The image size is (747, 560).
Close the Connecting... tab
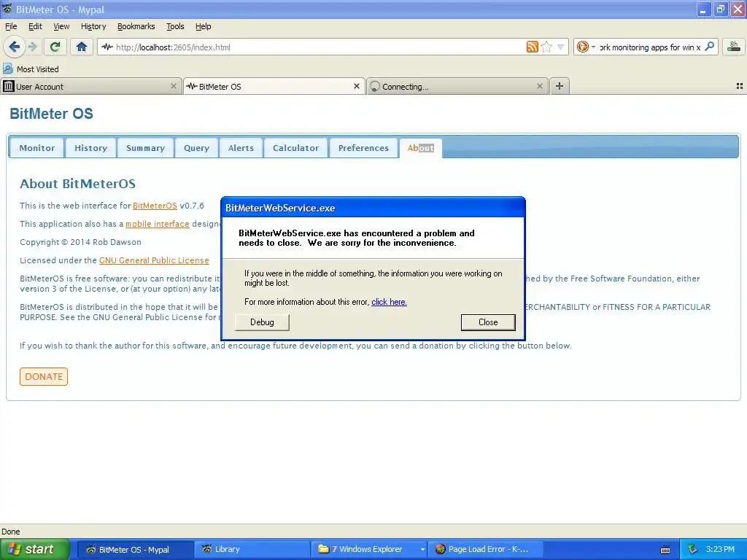(539, 86)
